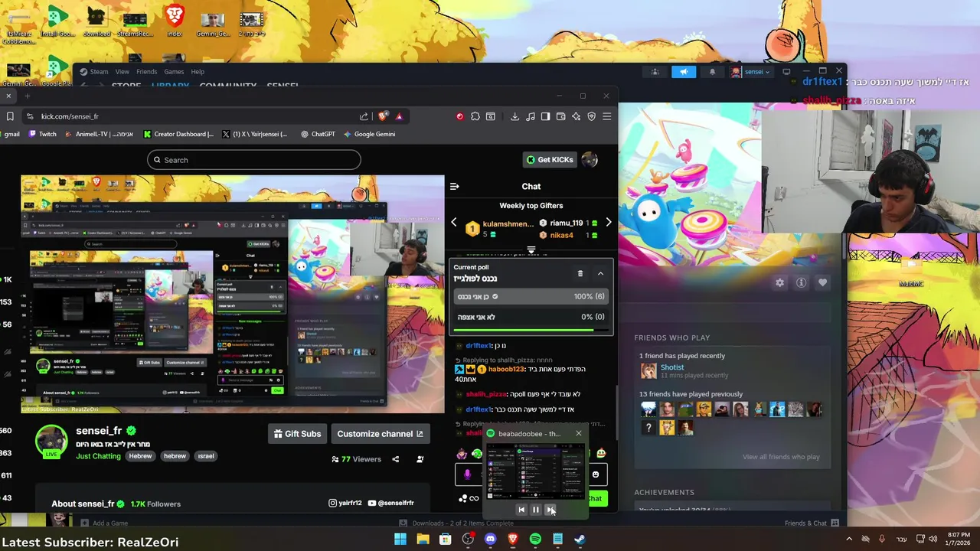Open sensei account dropdown in Steam

point(750,72)
